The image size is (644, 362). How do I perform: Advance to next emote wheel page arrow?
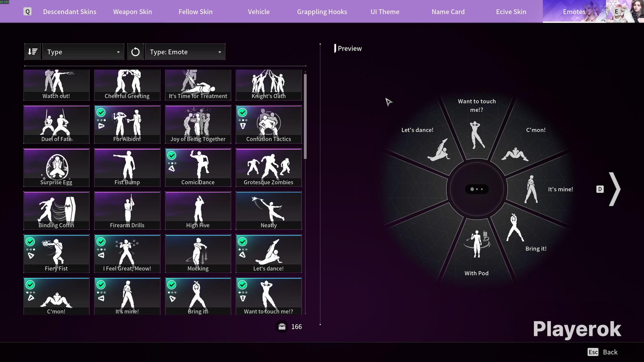click(615, 189)
